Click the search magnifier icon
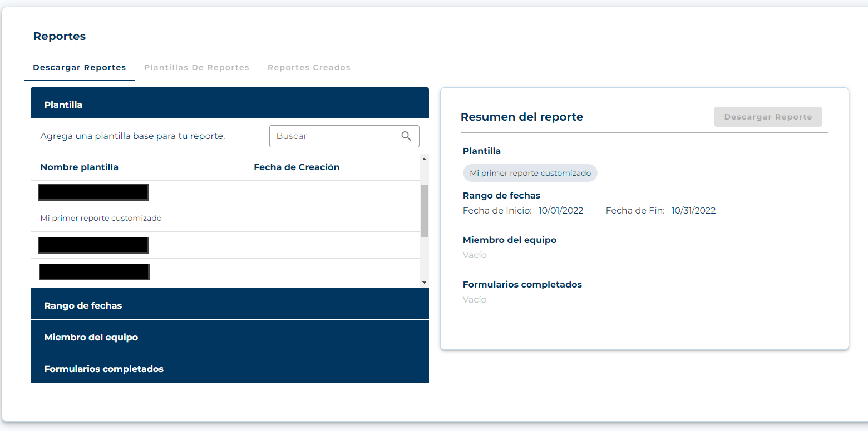This screenshot has height=431, width=868. coord(406,136)
